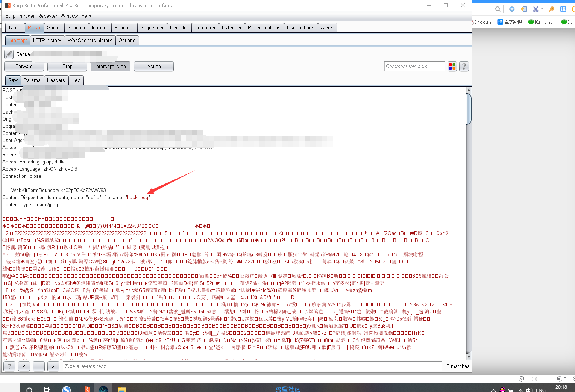Open Task View on the taskbar
Image resolution: width=575 pixels, height=392 pixels.
(47, 389)
